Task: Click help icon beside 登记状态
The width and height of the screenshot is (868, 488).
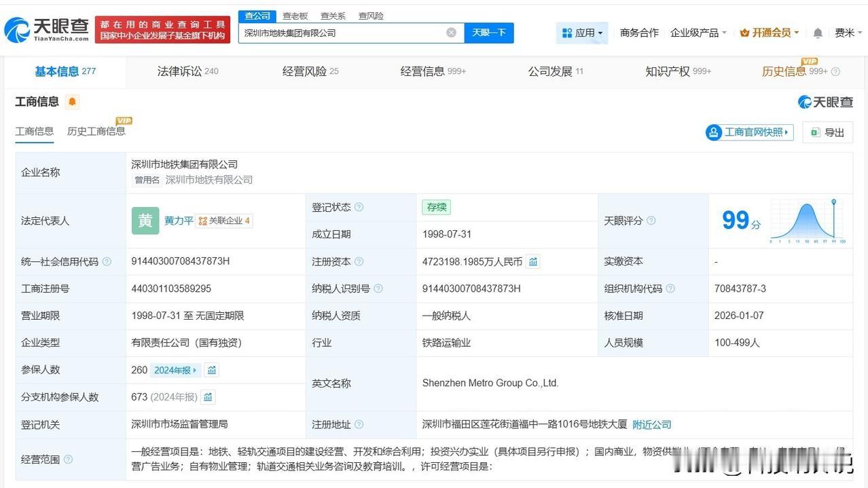Action: (359, 207)
